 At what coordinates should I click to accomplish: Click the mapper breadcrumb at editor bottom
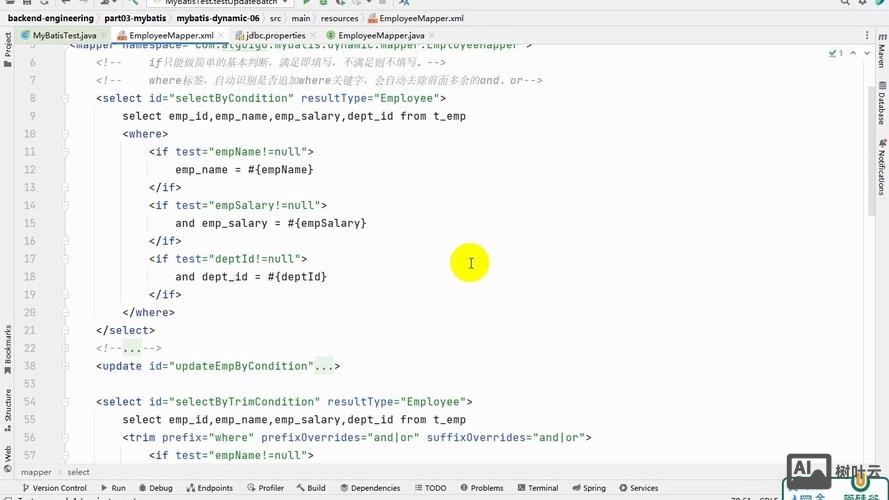[36, 472]
